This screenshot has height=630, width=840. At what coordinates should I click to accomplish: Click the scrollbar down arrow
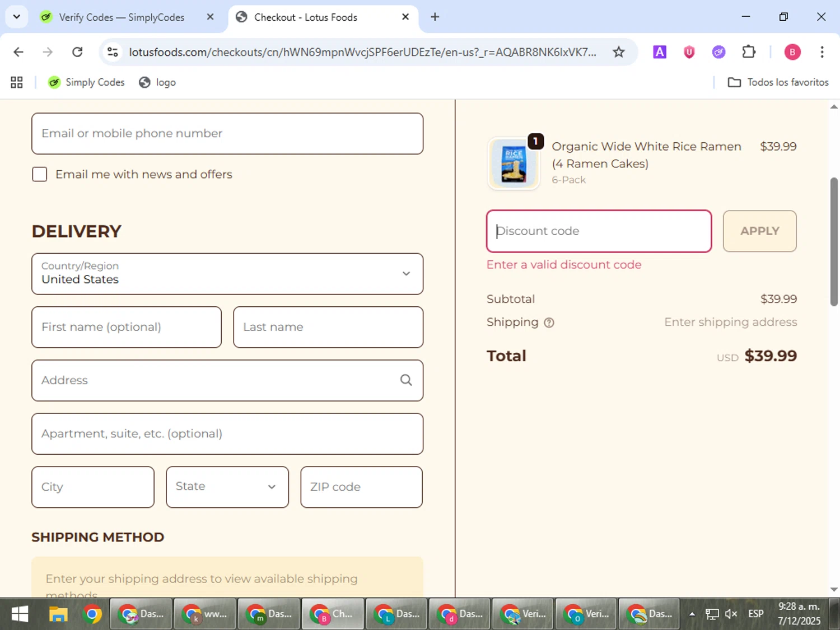click(834, 589)
